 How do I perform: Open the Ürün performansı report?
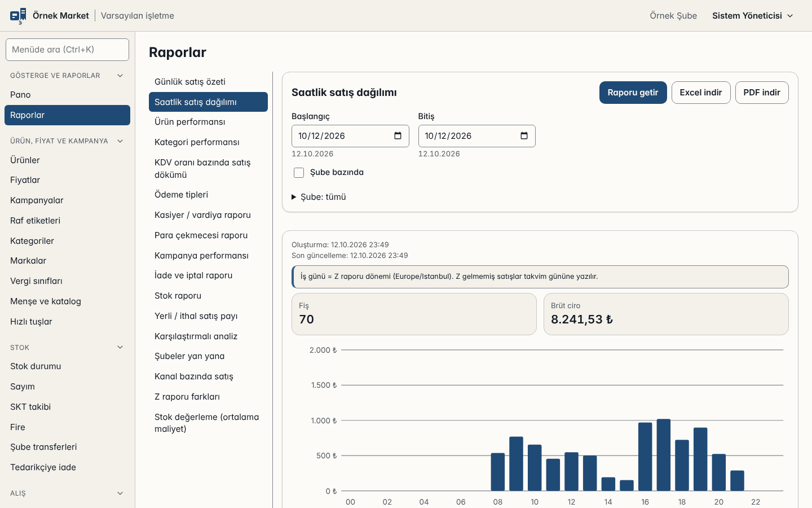tap(208, 122)
